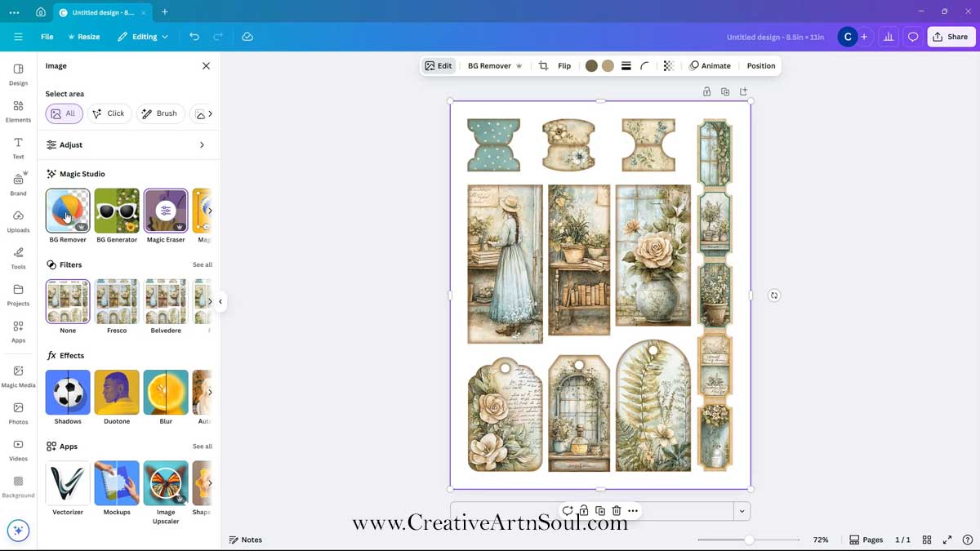This screenshot has width=980, height=551.
Task: Show more Select area options arrow
Action: [x=210, y=113]
